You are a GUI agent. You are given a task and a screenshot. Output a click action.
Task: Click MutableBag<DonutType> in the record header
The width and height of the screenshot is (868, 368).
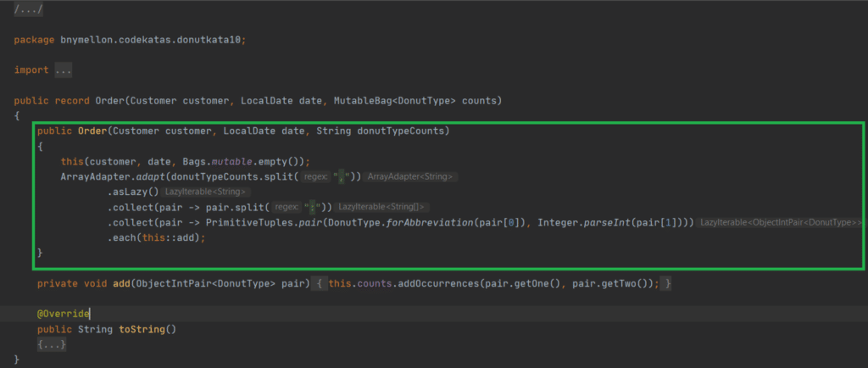click(395, 101)
